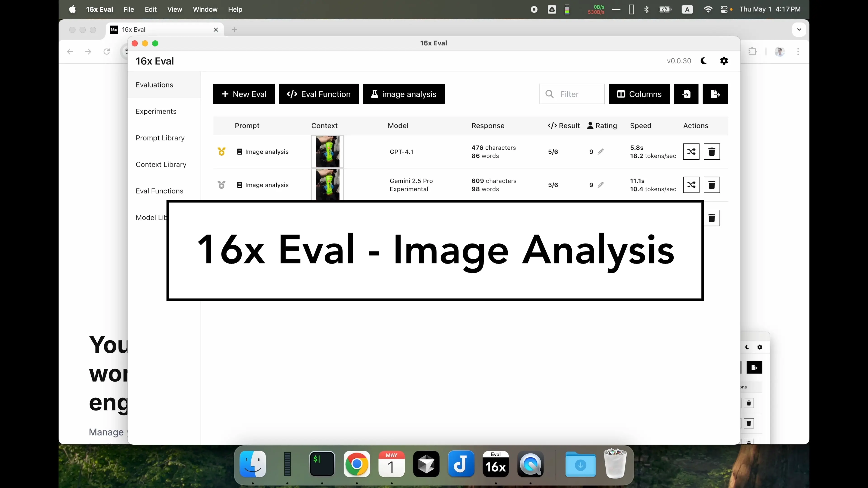Open the Eval Function button
The image size is (868, 488).
click(318, 94)
